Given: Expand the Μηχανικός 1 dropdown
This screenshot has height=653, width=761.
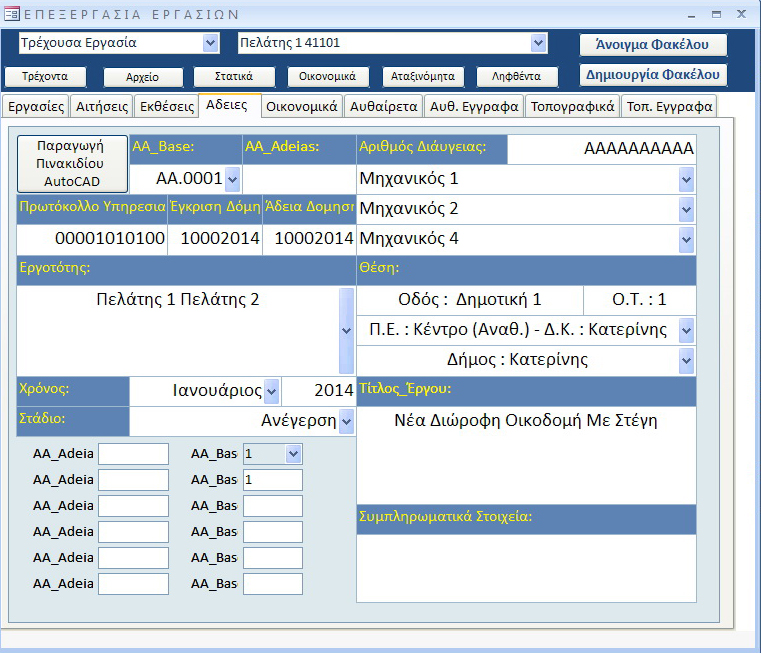Looking at the screenshot, I should pyautogui.click(x=686, y=179).
